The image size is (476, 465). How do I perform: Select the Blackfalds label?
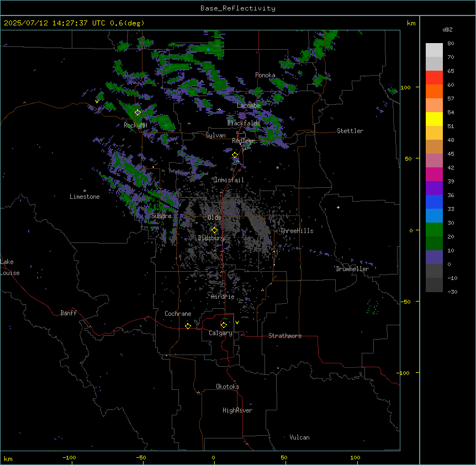pyautogui.click(x=244, y=123)
